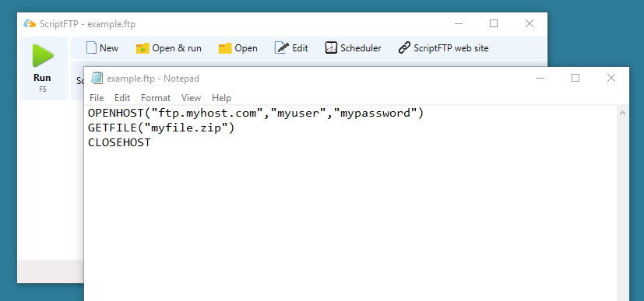Open the Format menu in Notepad
The height and width of the screenshot is (301, 644).
(156, 98)
